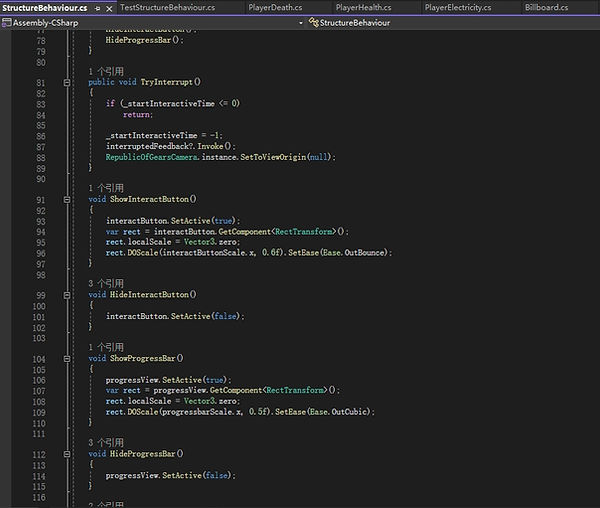The image size is (600, 508).
Task: Switch to the TestStructureBehaviour.cs tab
Action: tap(168, 7)
